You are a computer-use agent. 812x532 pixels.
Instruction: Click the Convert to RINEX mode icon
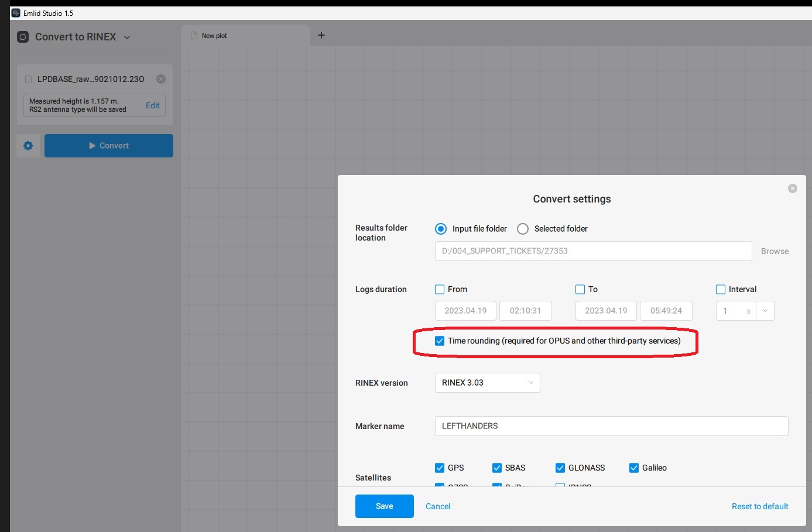tap(23, 37)
